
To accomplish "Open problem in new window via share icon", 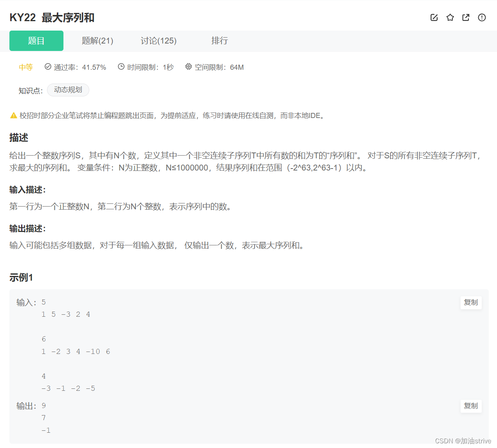I will coord(466,17).
